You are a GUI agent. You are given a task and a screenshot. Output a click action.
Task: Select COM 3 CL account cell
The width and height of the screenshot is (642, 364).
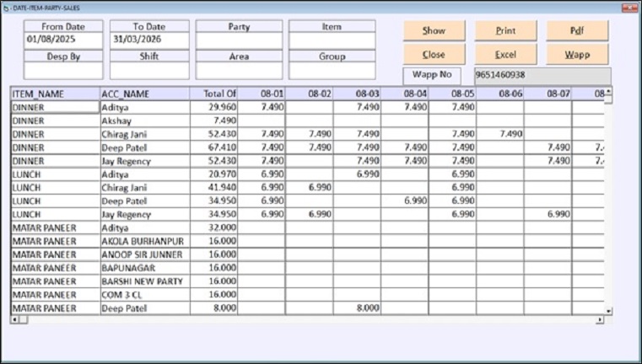pos(145,295)
